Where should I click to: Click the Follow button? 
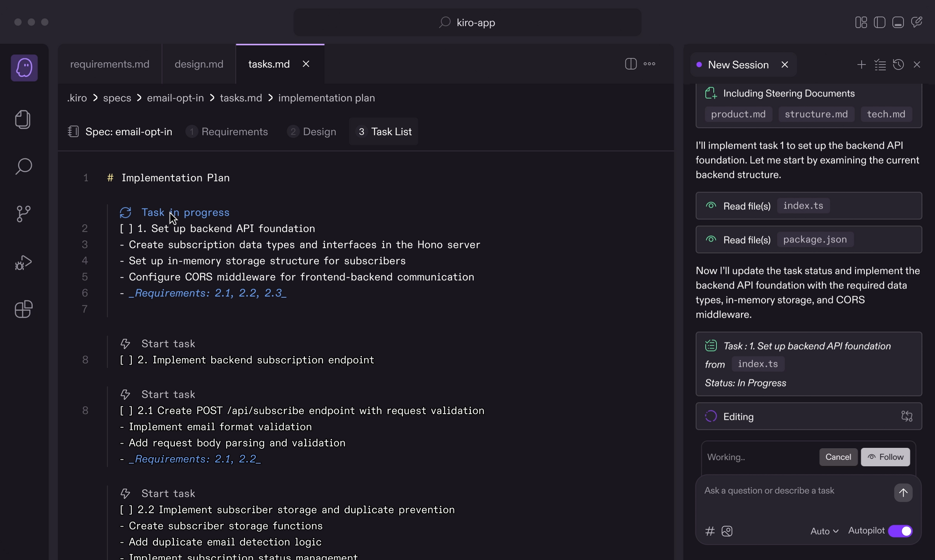tap(885, 457)
